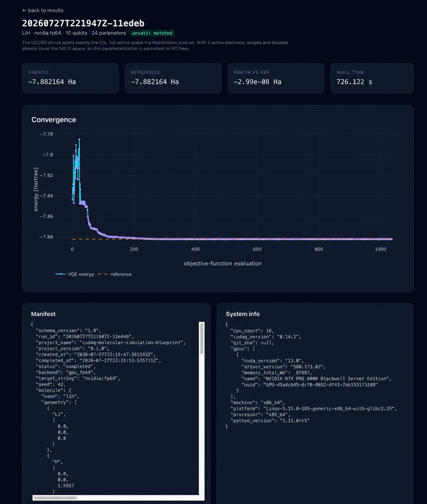Toggle the VQE energy legend entry
This screenshot has height=504, width=427.
(x=75, y=274)
